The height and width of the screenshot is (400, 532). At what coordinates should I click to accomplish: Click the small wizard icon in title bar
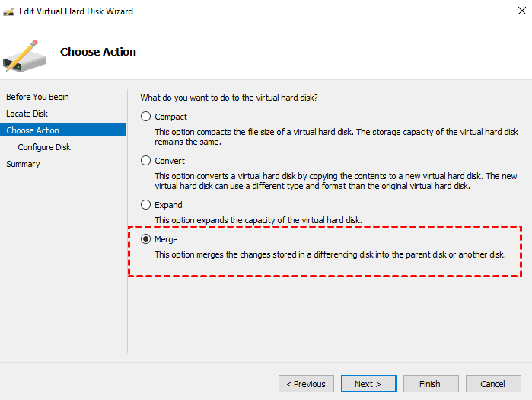[x=9, y=11]
